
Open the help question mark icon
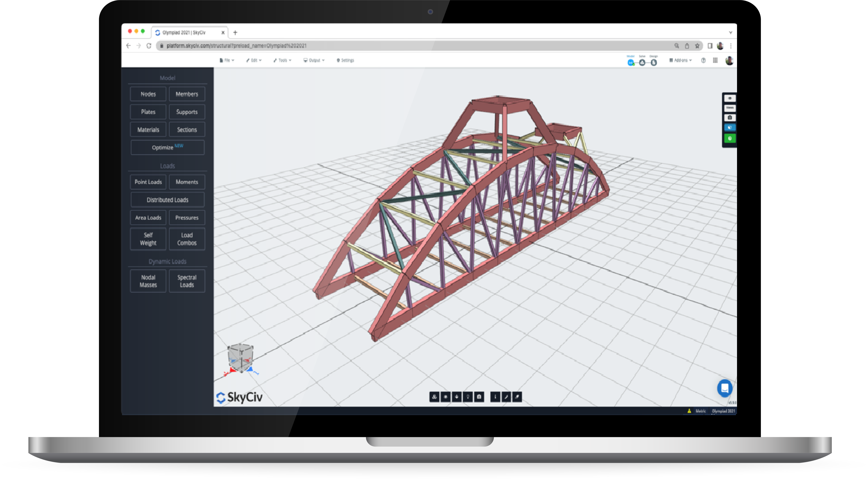(x=703, y=60)
